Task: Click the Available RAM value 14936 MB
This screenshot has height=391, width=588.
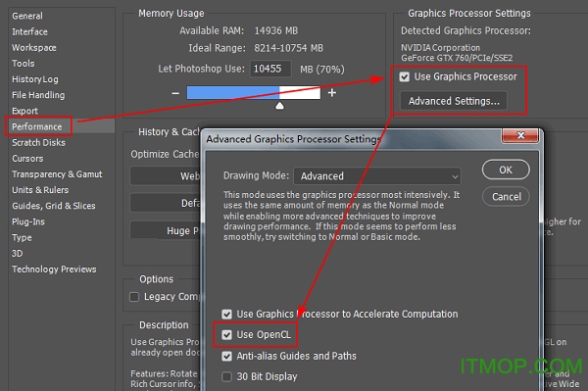Action: (x=276, y=30)
